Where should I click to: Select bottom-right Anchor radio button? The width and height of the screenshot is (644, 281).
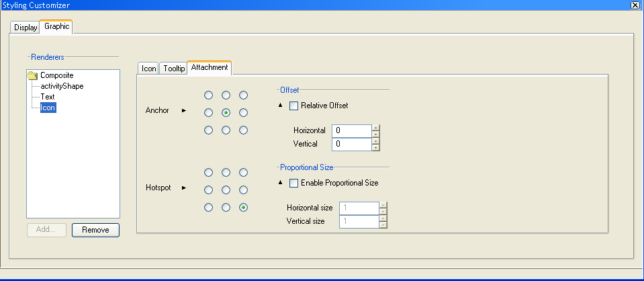244,130
